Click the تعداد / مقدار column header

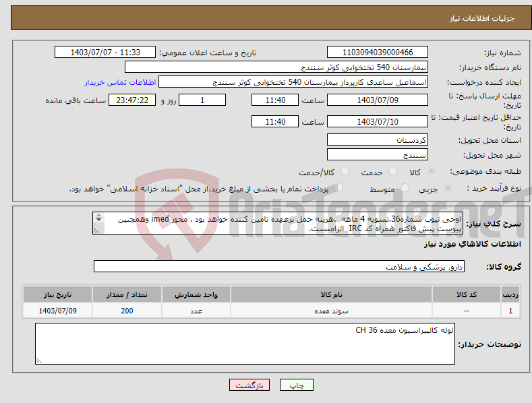[127, 294]
